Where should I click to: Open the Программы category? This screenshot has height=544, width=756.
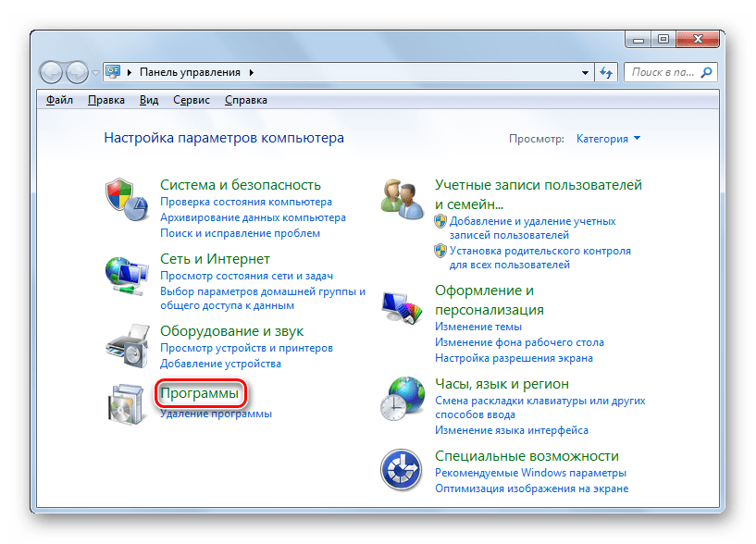200,393
